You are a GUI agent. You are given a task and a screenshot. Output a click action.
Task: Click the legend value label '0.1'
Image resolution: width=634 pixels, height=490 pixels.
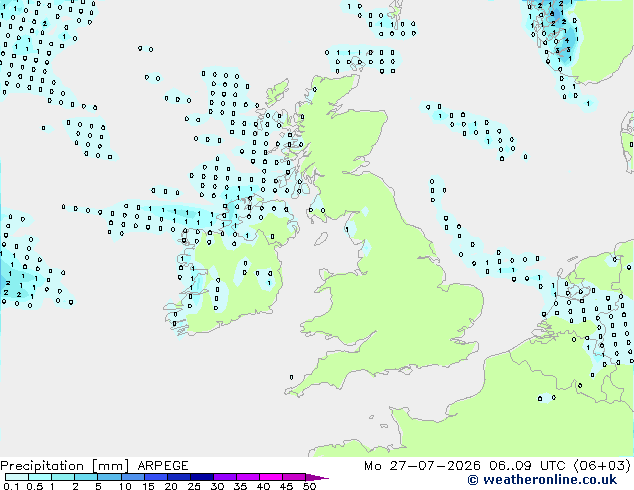[x=11, y=486]
